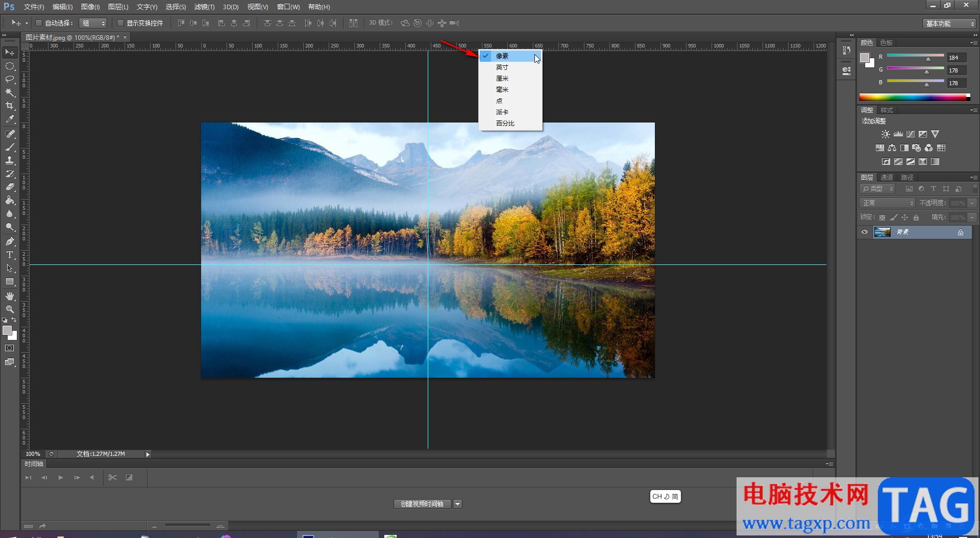The height and width of the screenshot is (538, 980).
Task: Select the Blur tool
Action: tap(10, 213)
